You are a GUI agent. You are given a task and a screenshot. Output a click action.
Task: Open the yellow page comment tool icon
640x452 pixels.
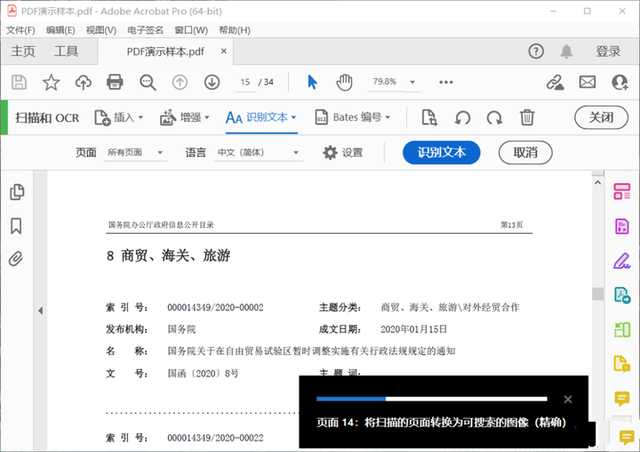[622, 363]
